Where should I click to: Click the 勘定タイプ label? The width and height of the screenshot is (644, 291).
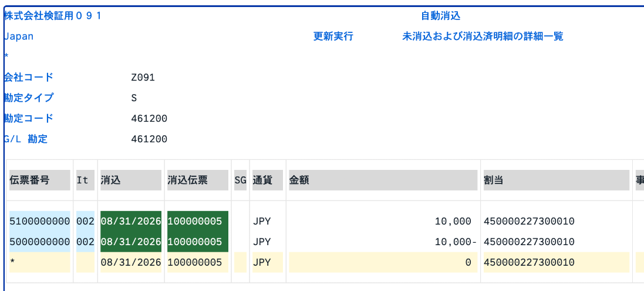click(28, 98)
